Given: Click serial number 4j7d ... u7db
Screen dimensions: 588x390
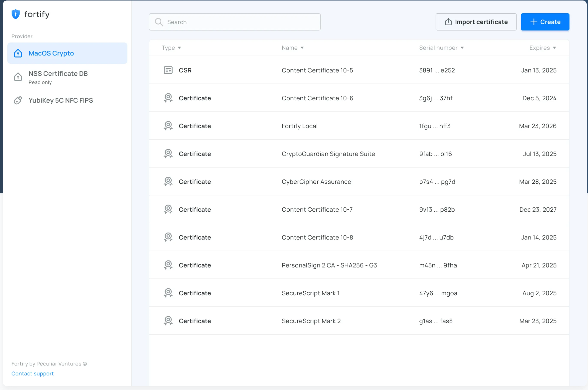Looking at the screenshot, I should click(436, 238).
